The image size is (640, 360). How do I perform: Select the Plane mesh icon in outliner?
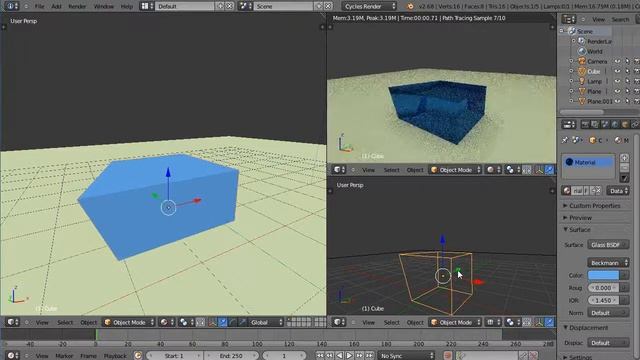582,91
